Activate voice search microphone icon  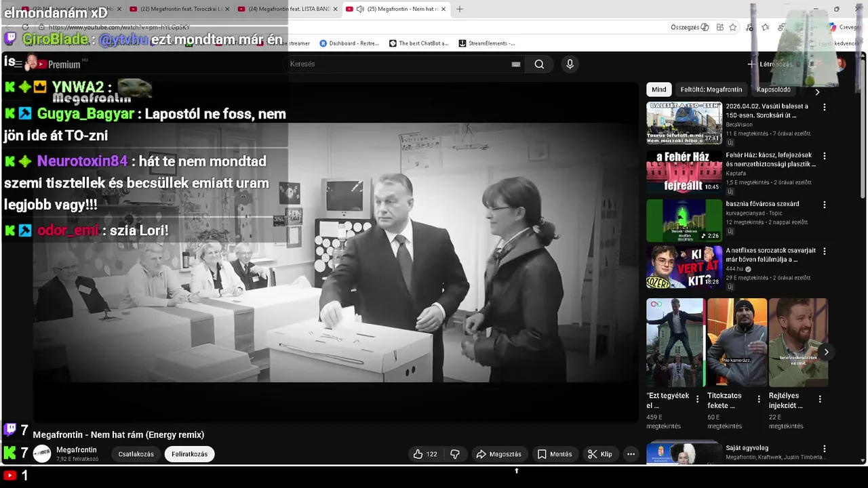tap(570, 64)
